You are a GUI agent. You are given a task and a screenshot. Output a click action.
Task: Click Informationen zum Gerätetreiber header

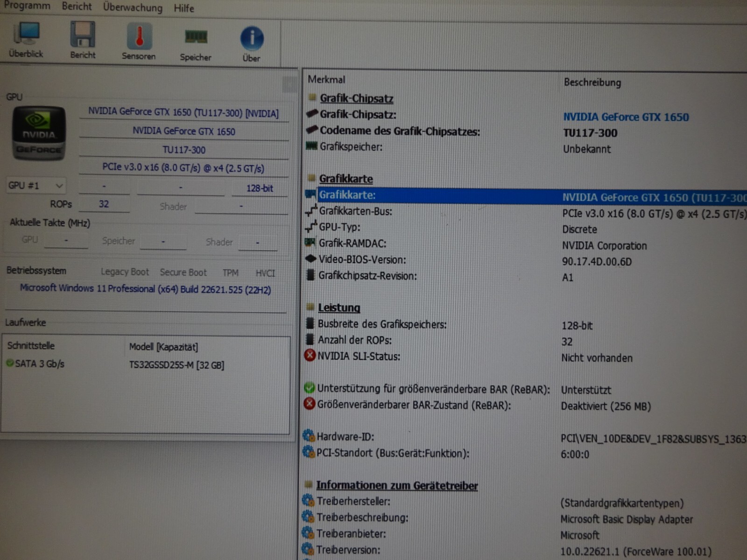pos(397,486)
